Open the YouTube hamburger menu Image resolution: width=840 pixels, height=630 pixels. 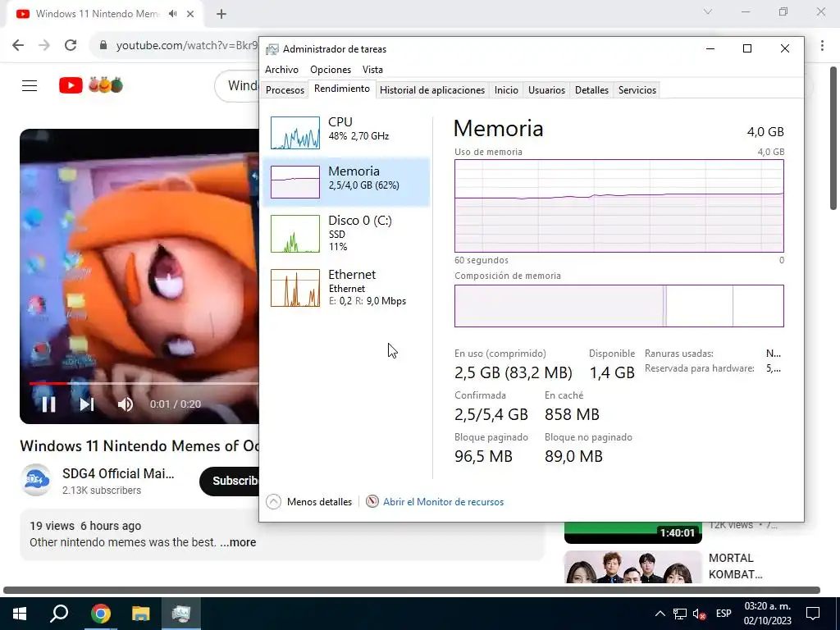[30, 85]
